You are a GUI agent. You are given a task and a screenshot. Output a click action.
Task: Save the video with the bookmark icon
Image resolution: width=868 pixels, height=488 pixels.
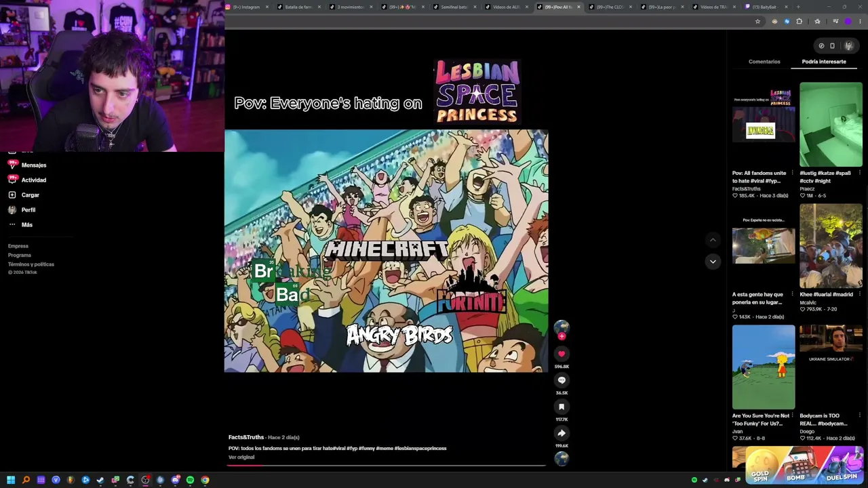(x=561, y=407)
